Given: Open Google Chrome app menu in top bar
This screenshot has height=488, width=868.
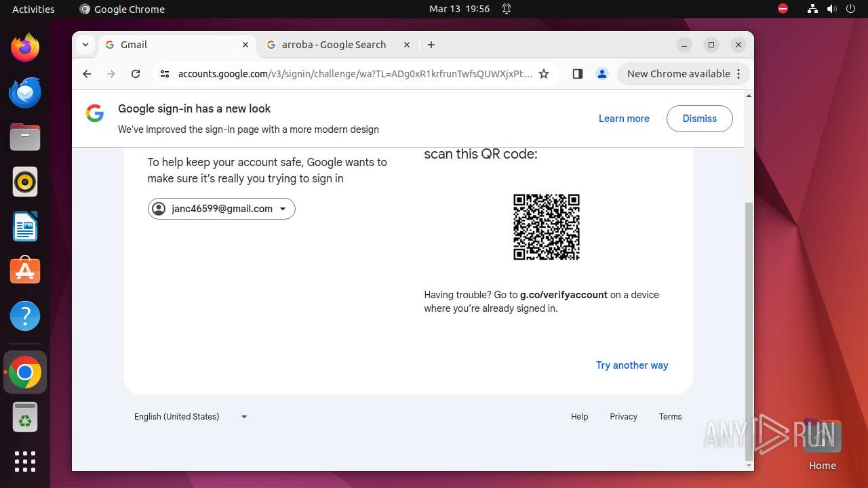Looking at the screenshot, I should click(122, 9).
